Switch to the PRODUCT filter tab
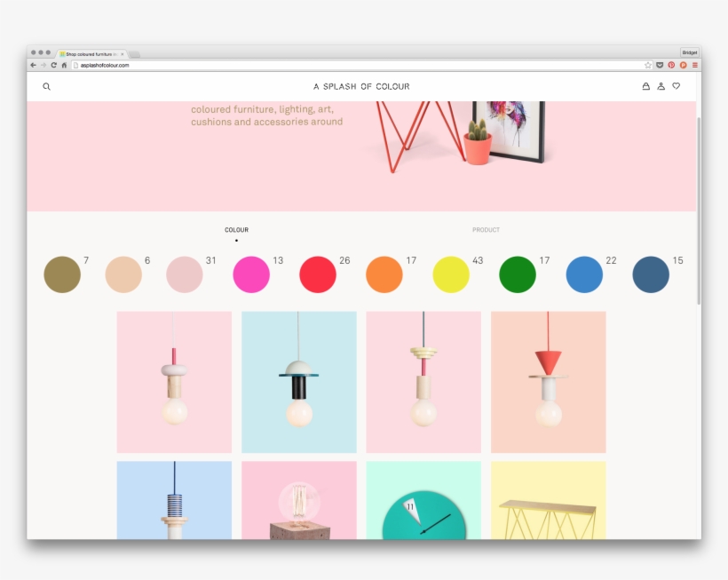The image size is (728, 580). point(487,230)
